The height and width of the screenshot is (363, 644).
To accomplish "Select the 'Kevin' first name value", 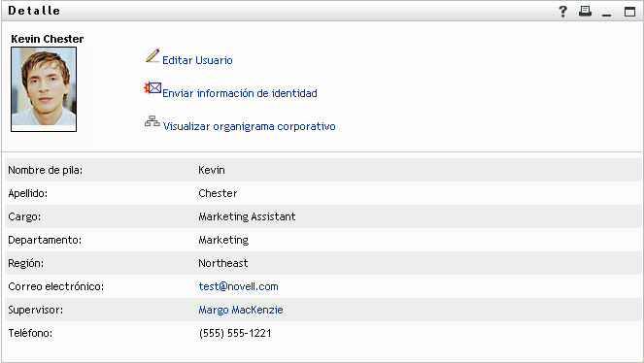I will [212, 170].
